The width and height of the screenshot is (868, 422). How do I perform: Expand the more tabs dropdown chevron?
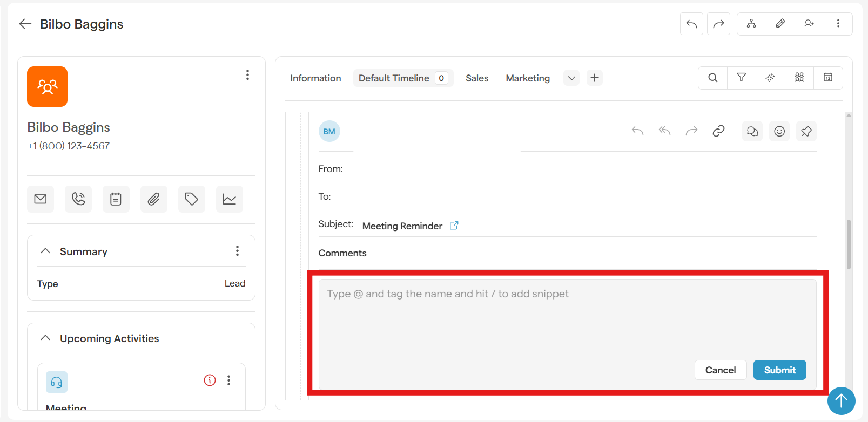pos(571,78)
